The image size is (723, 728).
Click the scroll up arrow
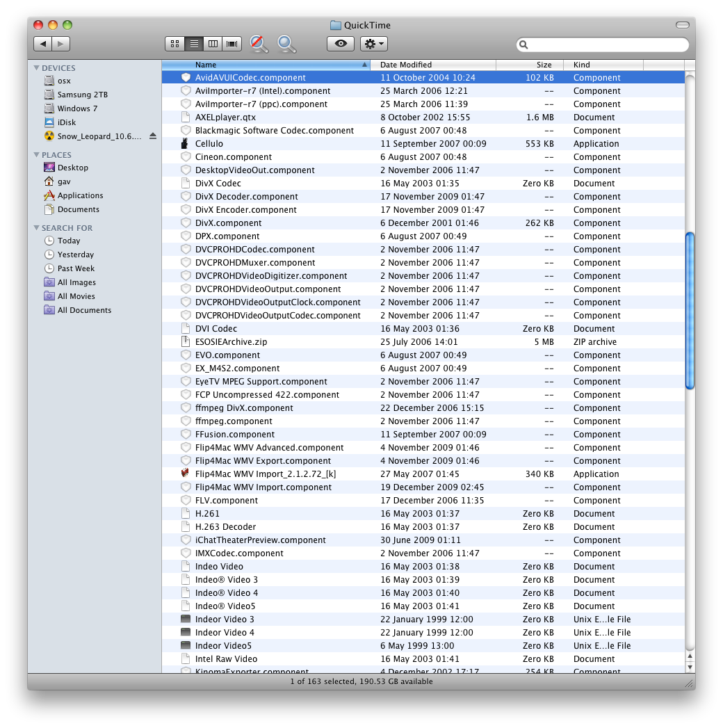[x=690, y=656]
